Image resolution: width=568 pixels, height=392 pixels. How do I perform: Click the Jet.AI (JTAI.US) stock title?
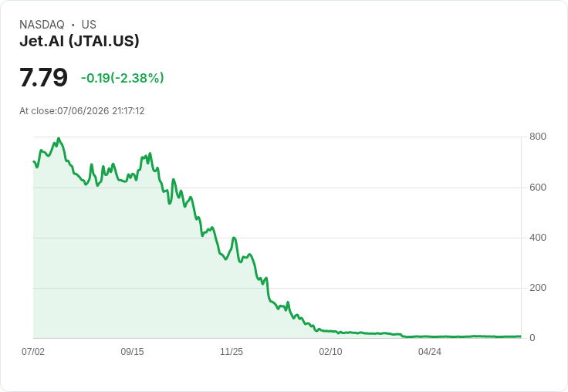79,41
